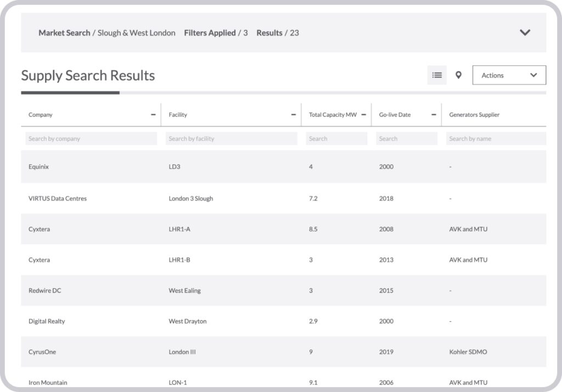Screen dimensions: 562x392
Task: Click the Search by facility field
Action: coord(231,138)
